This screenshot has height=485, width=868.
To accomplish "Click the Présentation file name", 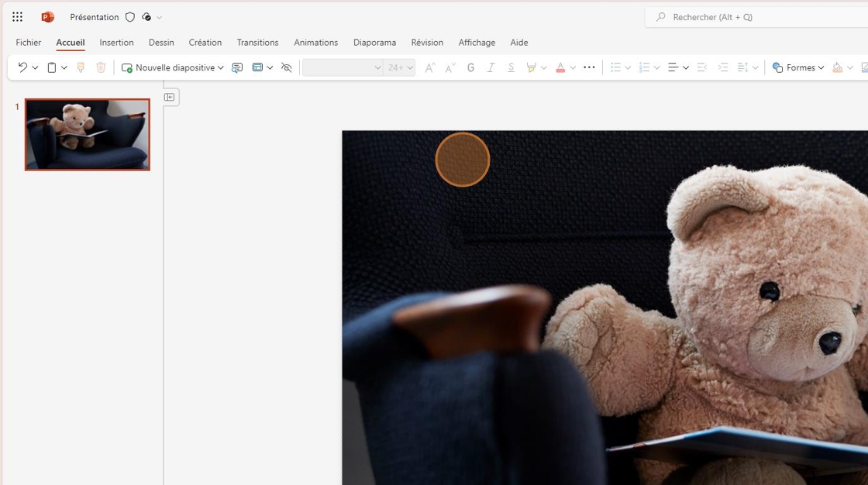I will coord(94,17).
